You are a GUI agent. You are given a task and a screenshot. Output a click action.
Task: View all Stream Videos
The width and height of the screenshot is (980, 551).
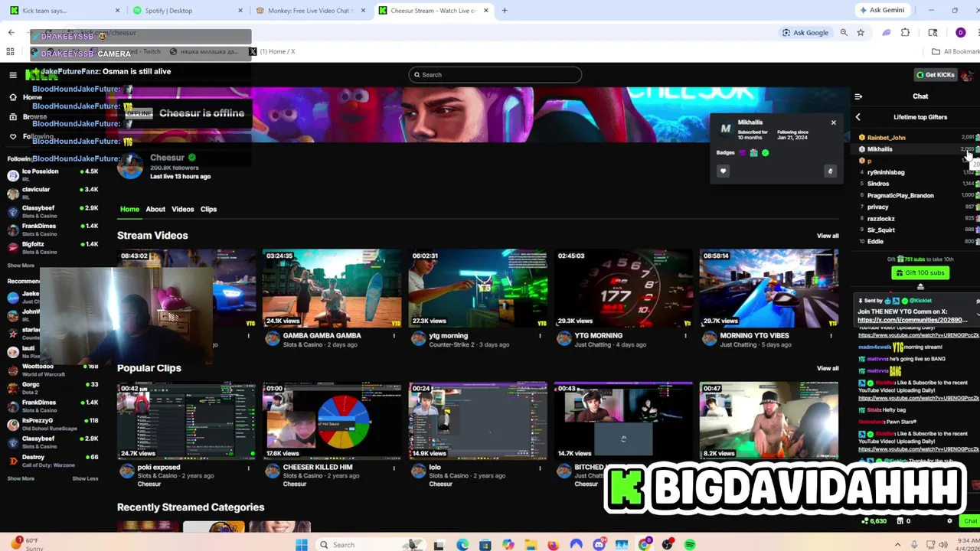[828, 236]
